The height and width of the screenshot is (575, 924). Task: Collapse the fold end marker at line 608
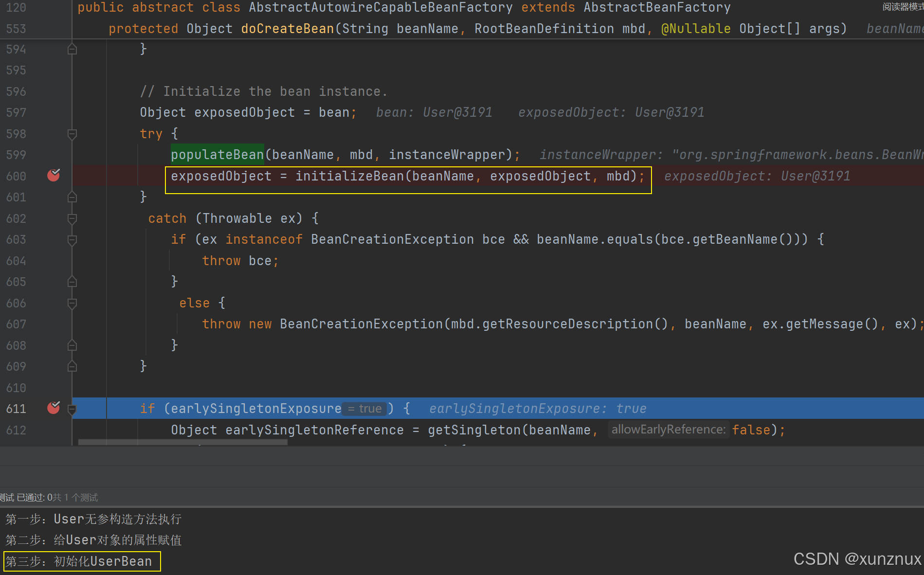pyautogui.click(x=72, y=345)
